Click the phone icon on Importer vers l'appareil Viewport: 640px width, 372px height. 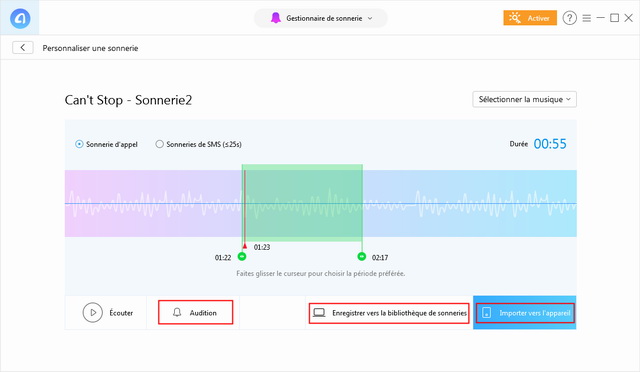tap(486, 313)
